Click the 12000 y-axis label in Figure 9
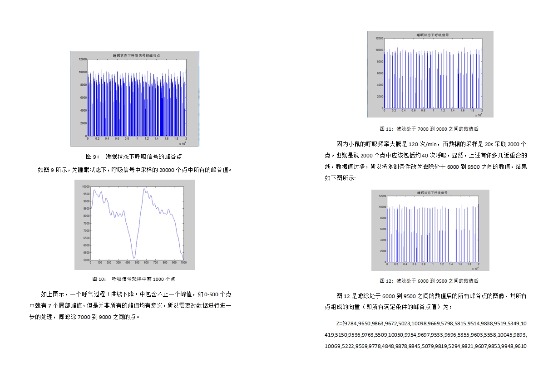The width and height of the screenshot is (558, 392). [x=82, y=59]
